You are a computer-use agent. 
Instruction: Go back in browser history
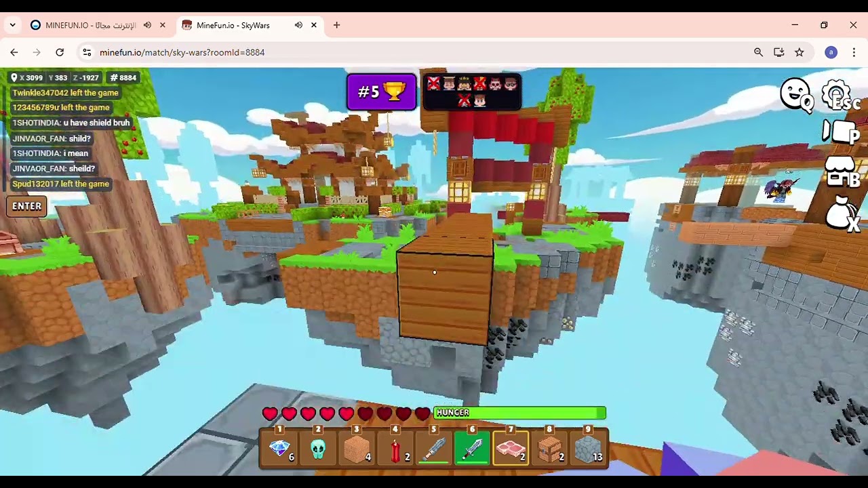click(x=14, y=52)
